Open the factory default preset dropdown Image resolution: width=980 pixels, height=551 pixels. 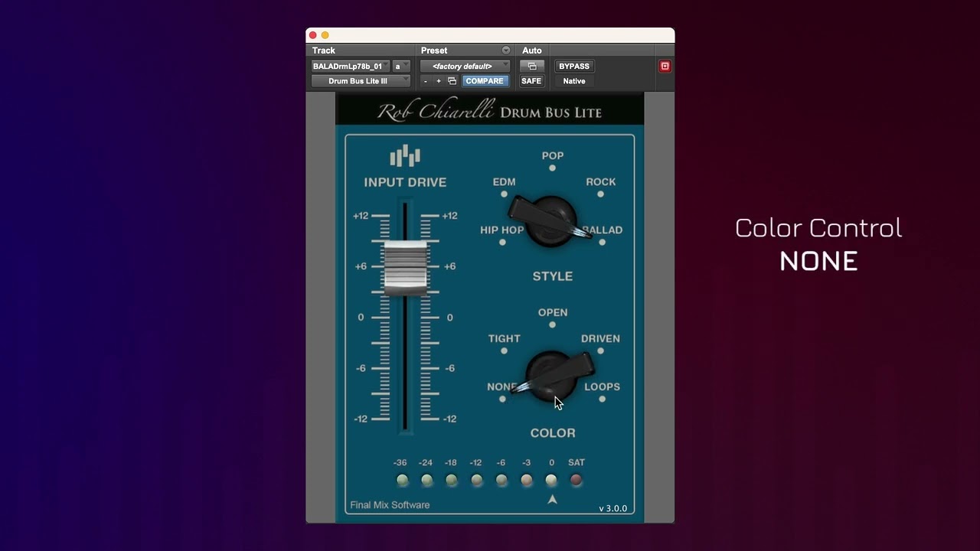coord(465,67)
